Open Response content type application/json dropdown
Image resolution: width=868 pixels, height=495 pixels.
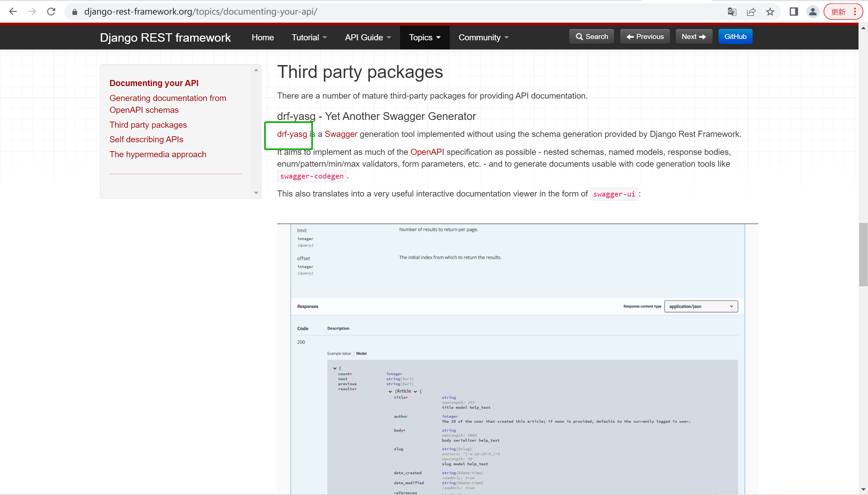click(701, 306)
